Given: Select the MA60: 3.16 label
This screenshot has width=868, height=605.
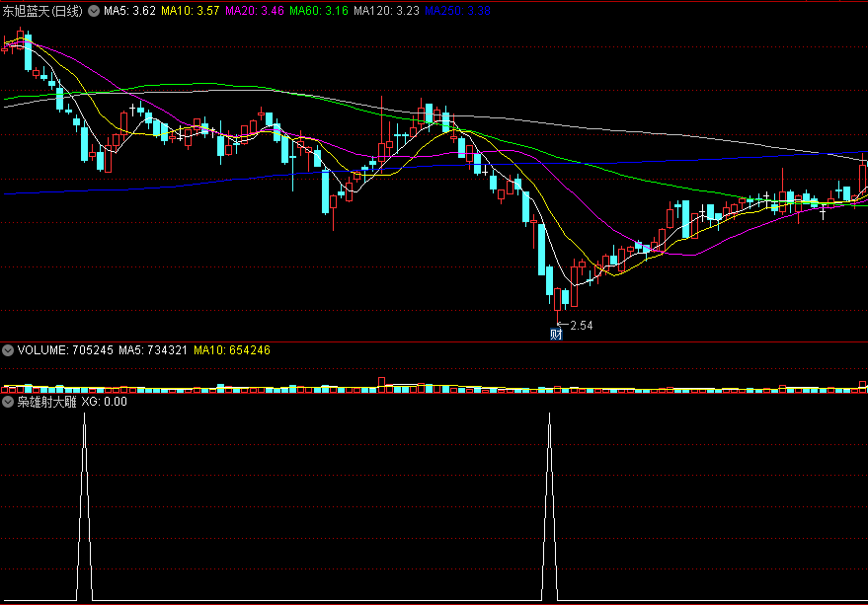Looking at the screenshot, I should point(319,11).
